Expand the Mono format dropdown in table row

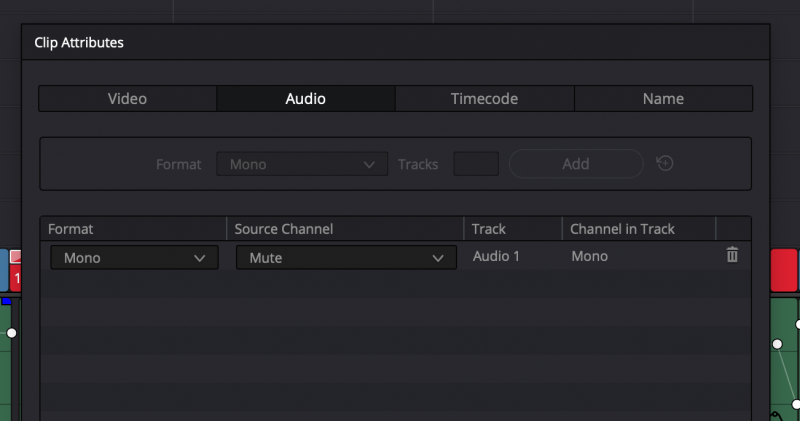point(134,258)
